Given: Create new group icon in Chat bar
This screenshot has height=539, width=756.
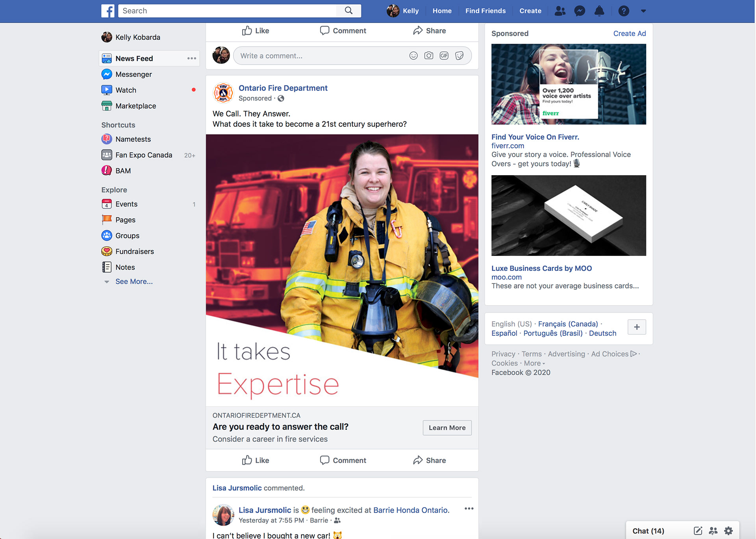Looking at the screenshot, I should click(713, 531).
